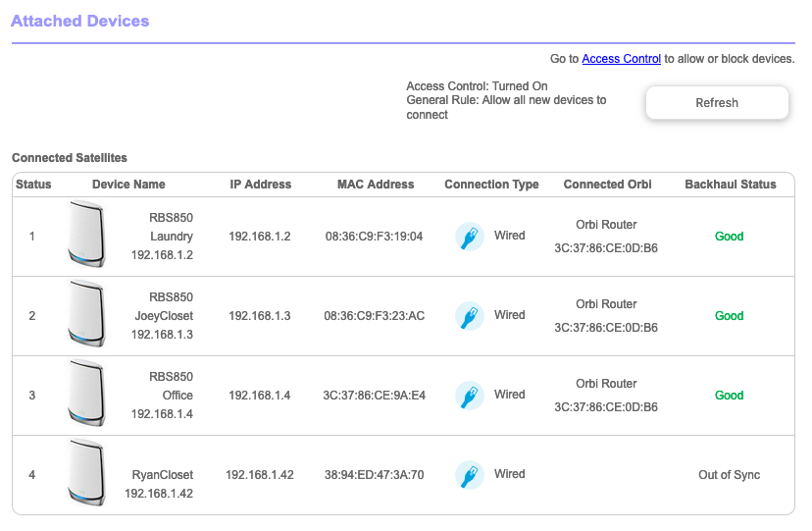The width and height of the screenshot is (812, 531).
Task: Click the Office Orbi satellite device image
Action: click(x=86, y=395)
